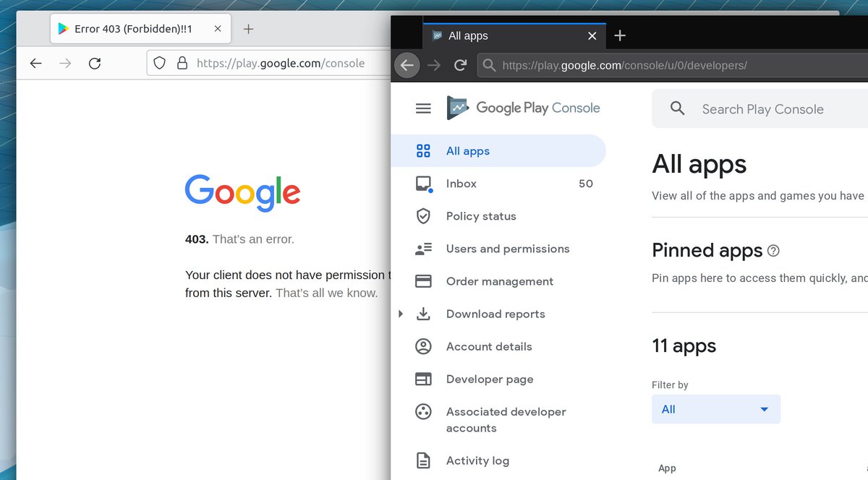Click the '403. That's an error.' text

coord(239,239)
